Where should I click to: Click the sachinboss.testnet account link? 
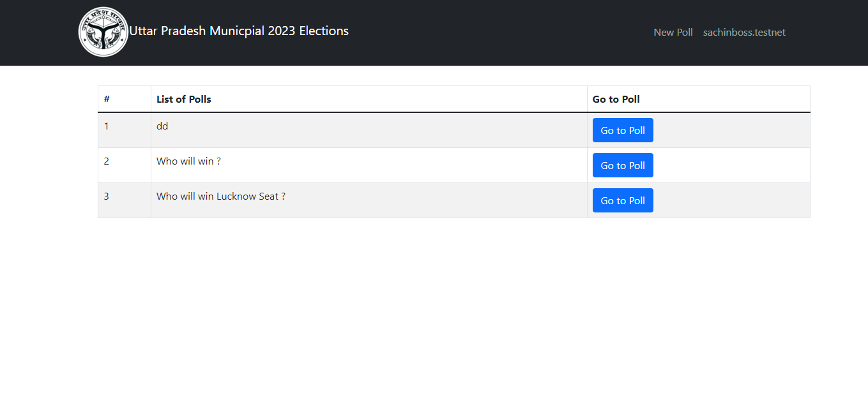[x=744, y=33]
